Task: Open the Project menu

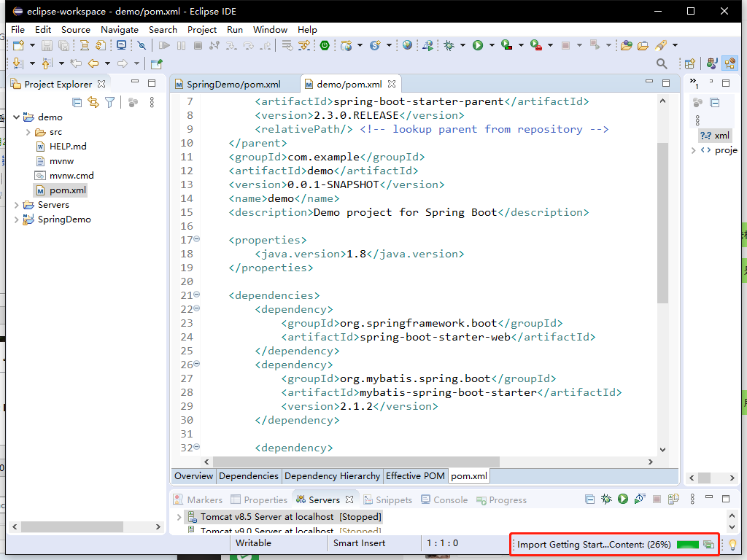Action: point(202,29)
